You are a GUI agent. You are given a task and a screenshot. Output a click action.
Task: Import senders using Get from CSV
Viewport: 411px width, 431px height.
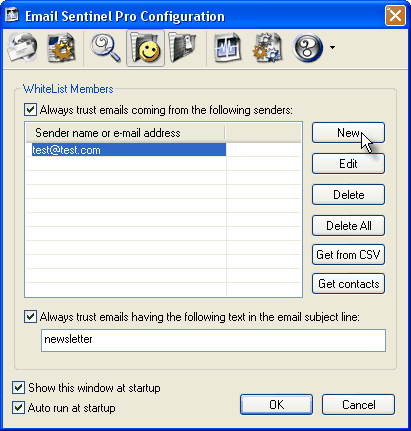pyautogui.click(x=348, y=255)
